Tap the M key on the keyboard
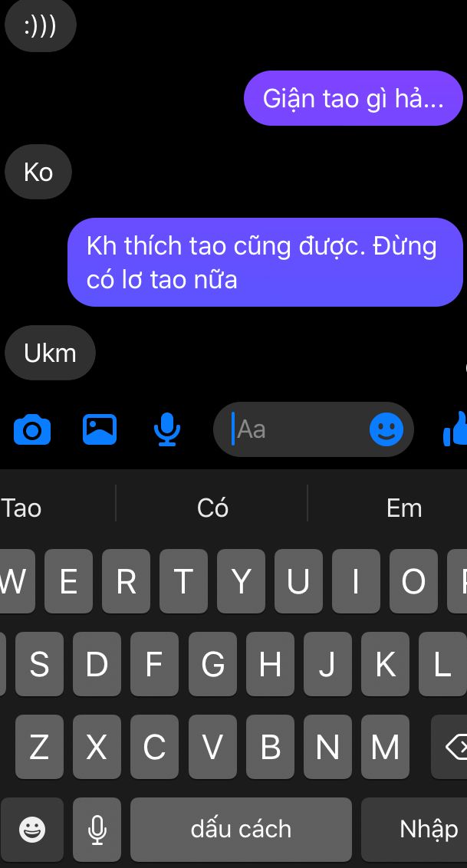467x868 pixels. (x=385, y=747)
